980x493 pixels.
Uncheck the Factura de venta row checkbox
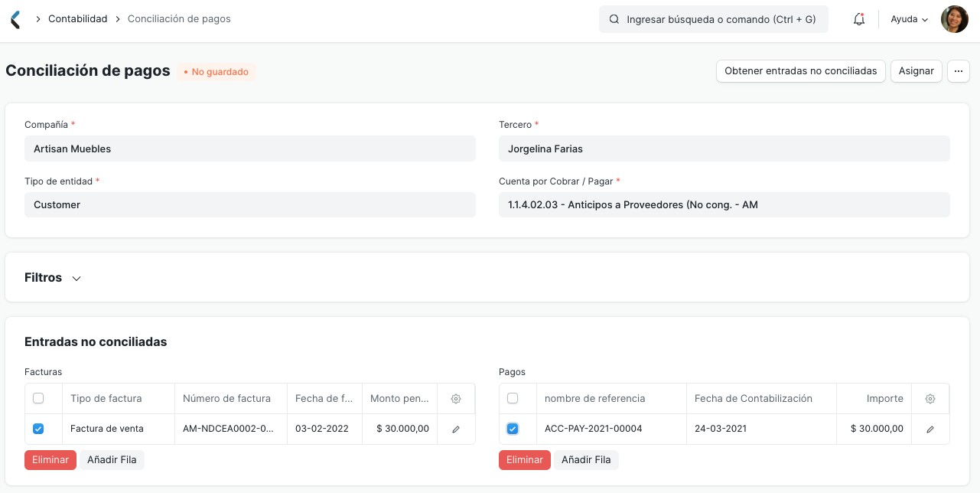tap(38, 429)
